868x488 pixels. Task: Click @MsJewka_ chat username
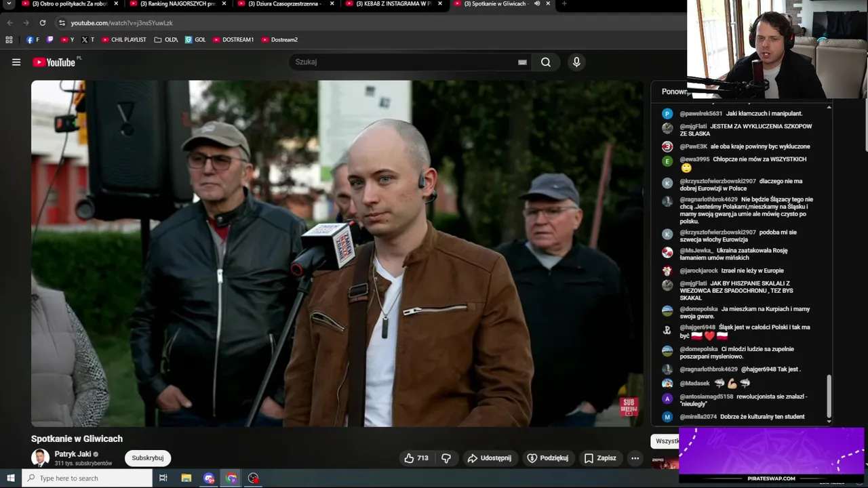[696, 251]
